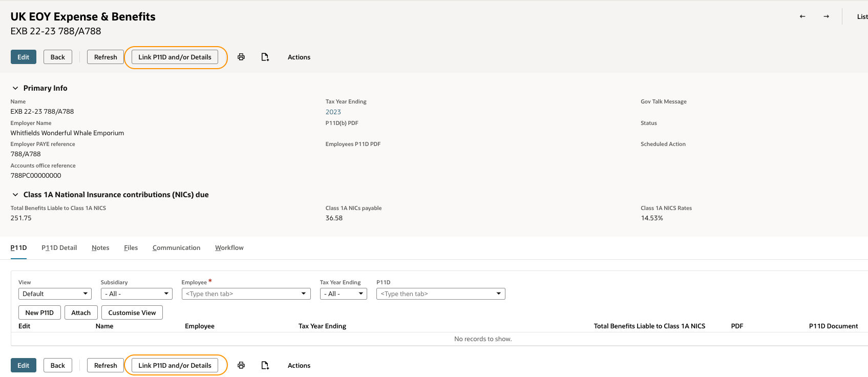The height and width of the screenshot is (377, 868).
Task: Collapse the Primary Info section
Action: coord(15,88)
